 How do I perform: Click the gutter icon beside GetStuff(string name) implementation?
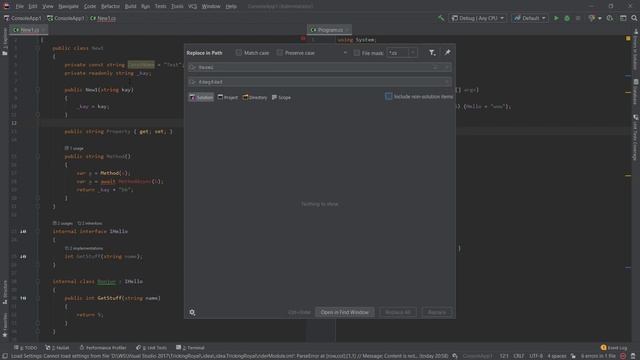(23, 298)
